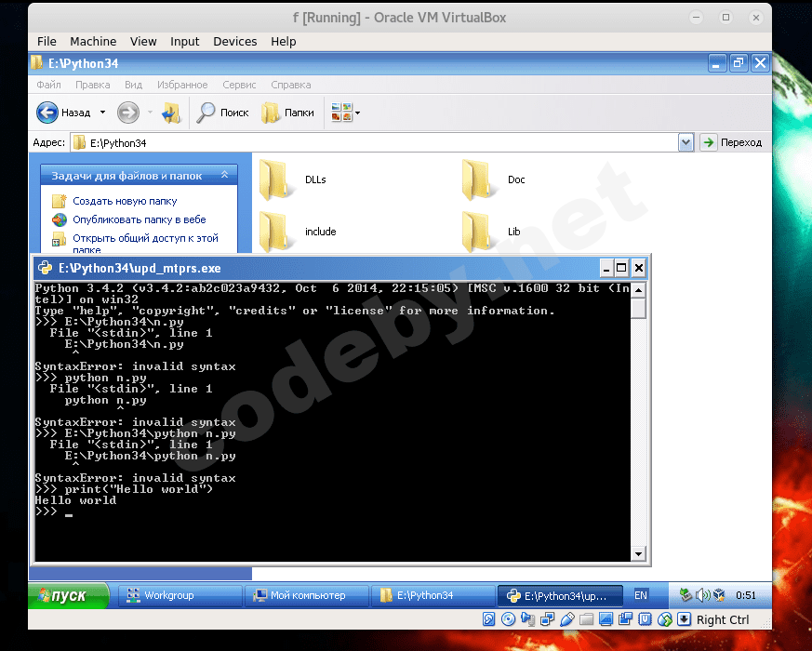Open the Справка menu in Explorer

[291, 85]
